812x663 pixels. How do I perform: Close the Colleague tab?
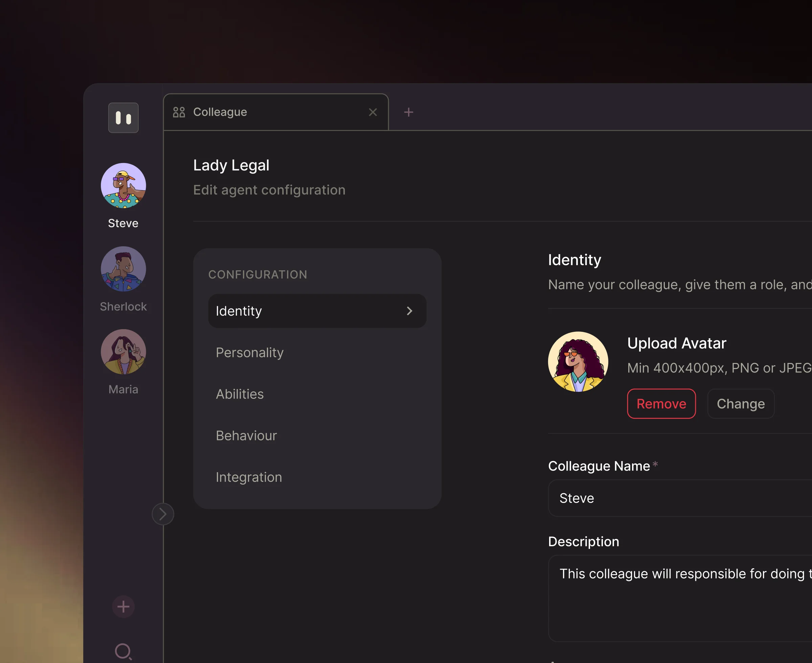coord(373,112)
